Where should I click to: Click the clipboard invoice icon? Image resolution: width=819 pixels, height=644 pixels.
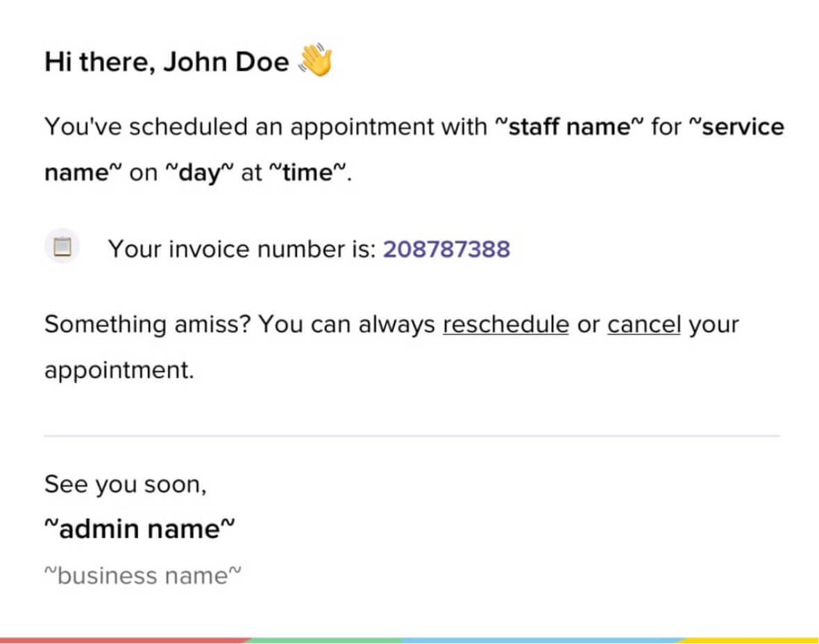click(62, 246)
